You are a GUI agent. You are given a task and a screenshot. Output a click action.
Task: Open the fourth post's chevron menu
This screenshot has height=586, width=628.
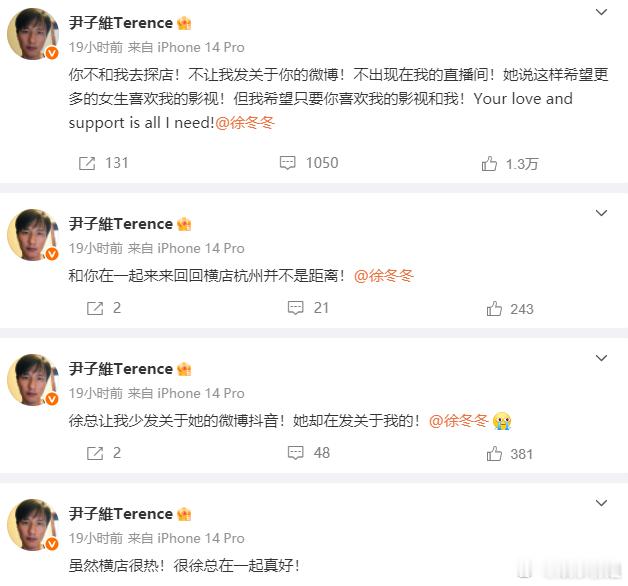coord(601,503)
